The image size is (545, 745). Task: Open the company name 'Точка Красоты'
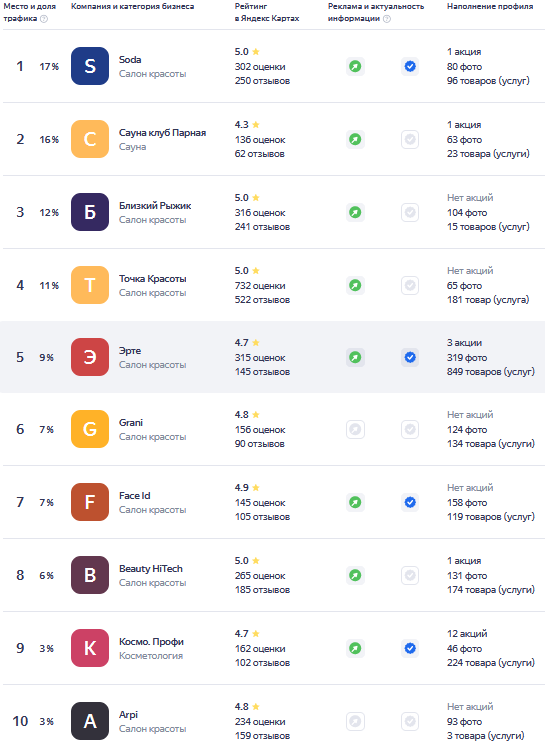tap(153, 279)
